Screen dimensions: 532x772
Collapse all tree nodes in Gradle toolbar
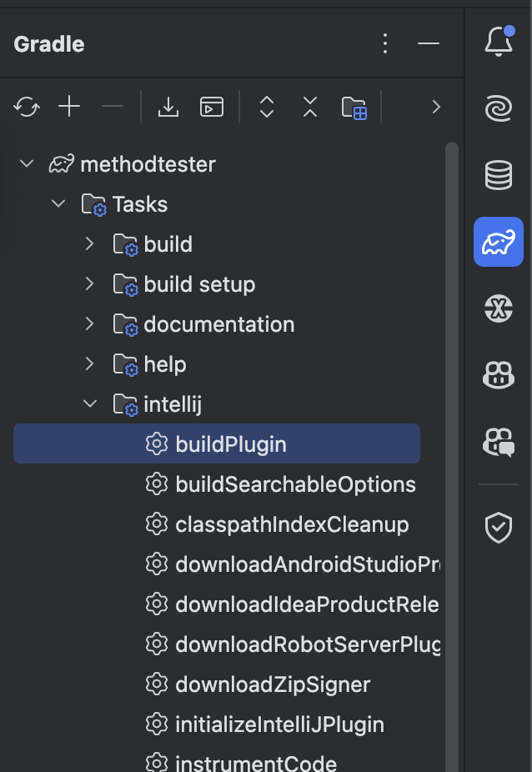[x=310, y=107]
